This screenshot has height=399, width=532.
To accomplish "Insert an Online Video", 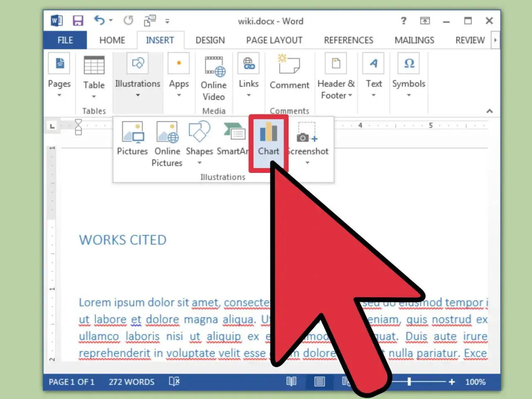I will coord(214,78).
